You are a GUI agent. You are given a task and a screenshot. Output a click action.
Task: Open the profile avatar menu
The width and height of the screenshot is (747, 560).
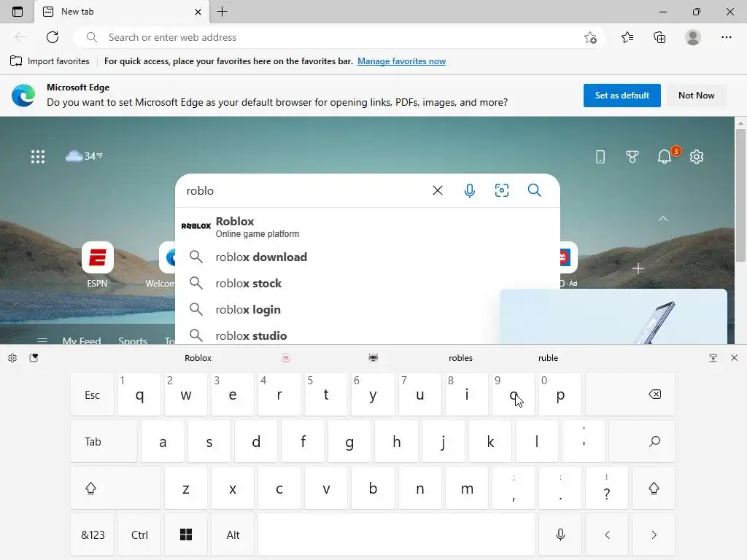coord(693,37)
